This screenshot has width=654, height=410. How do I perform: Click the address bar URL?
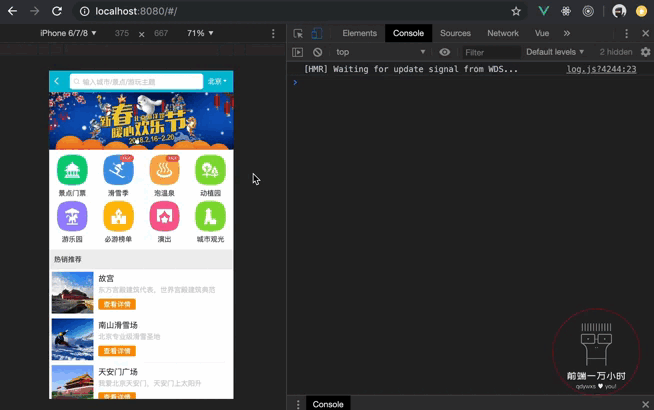(x=136, y=11)
